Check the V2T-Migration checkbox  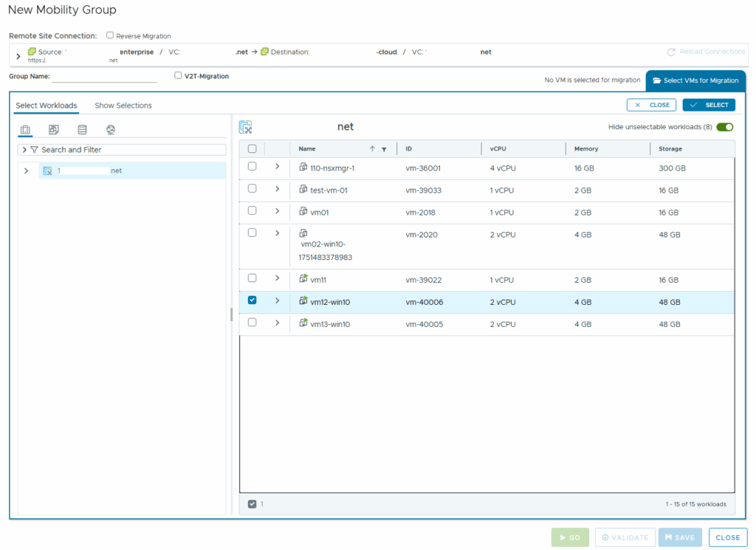coord(178,75)
